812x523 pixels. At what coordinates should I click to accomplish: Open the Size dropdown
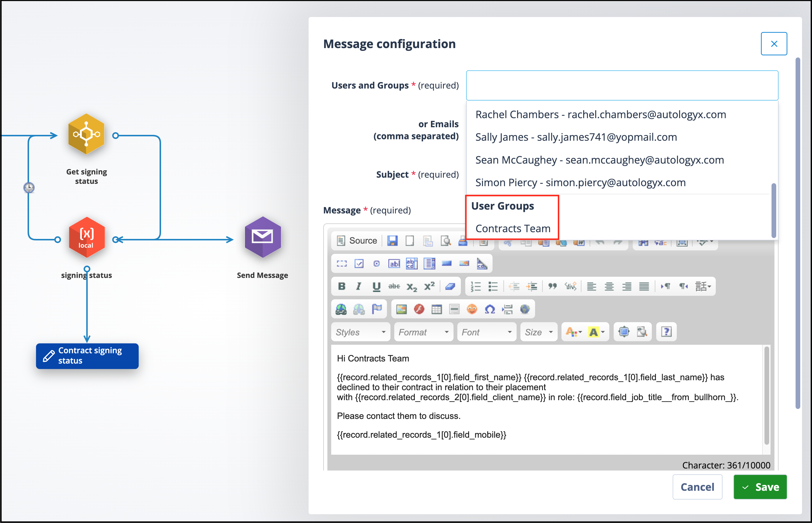click(x=539, y=332)
